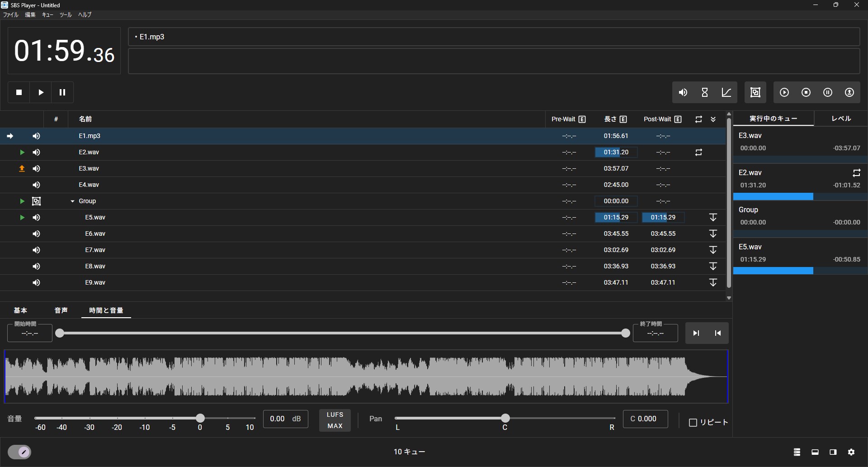This screenshot has width=868, height=467.
Task: Click the pause transport button
Action: [x=62, y=92]
